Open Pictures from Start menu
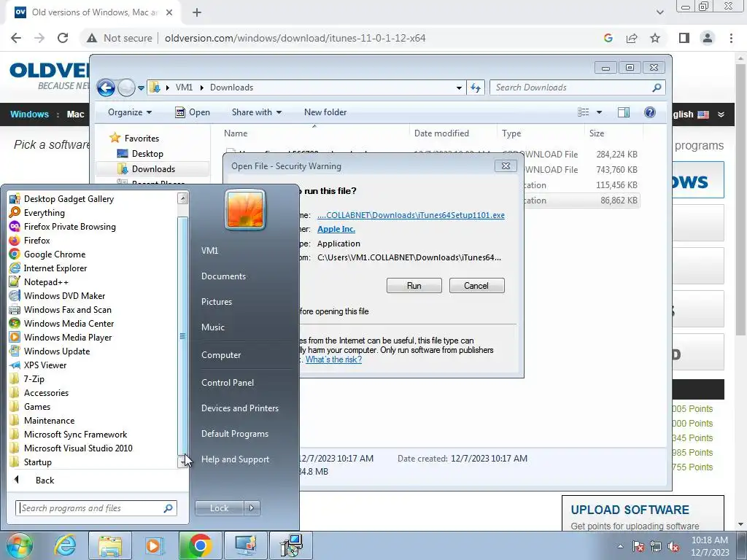Screen dimensions: 747x560 pyautogui.click(x=216, y=302)
